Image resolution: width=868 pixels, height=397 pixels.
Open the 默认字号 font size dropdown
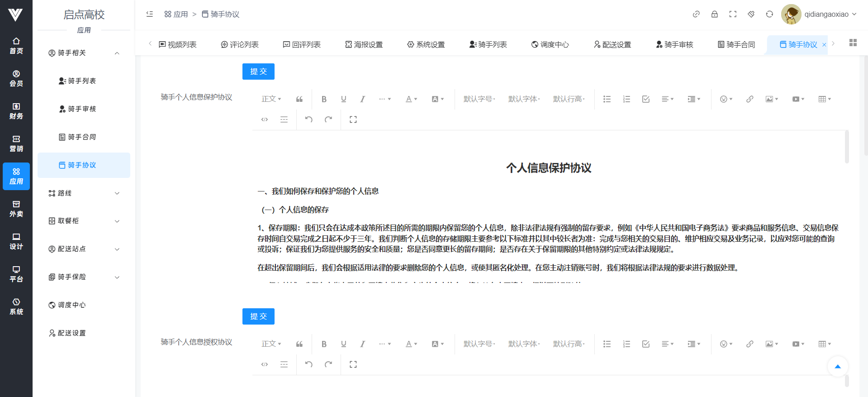click(x=479, y=99)
